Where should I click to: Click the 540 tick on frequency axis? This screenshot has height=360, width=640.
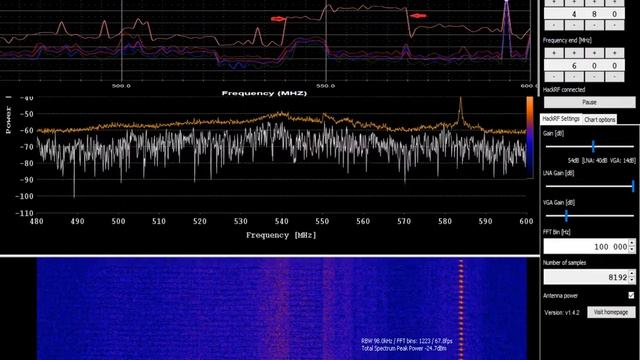(281, 221)
